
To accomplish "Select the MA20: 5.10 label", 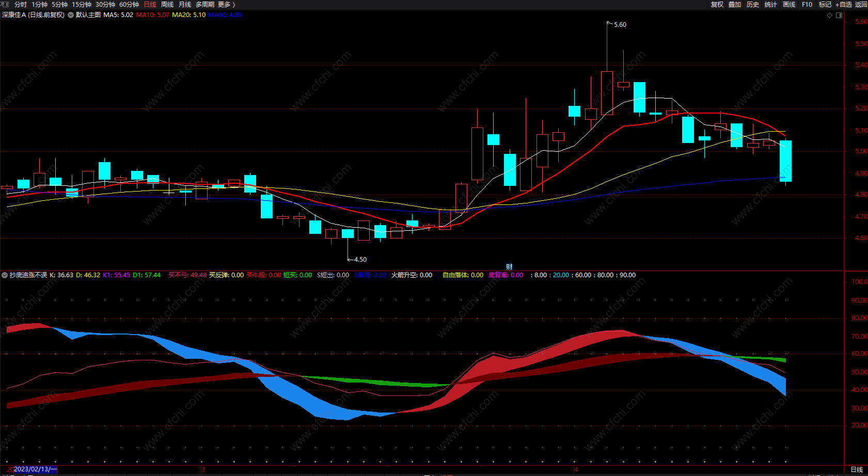I will [x=189, y=15].
